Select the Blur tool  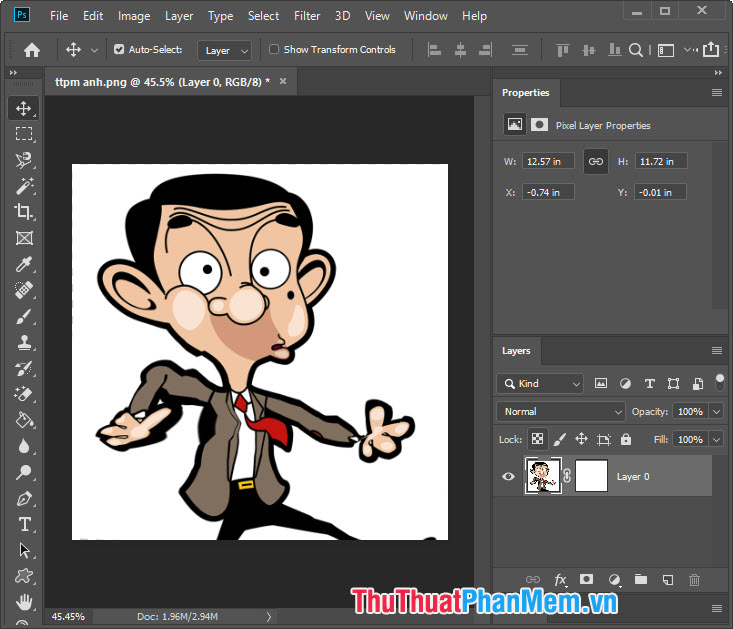(x=23, y=446)
